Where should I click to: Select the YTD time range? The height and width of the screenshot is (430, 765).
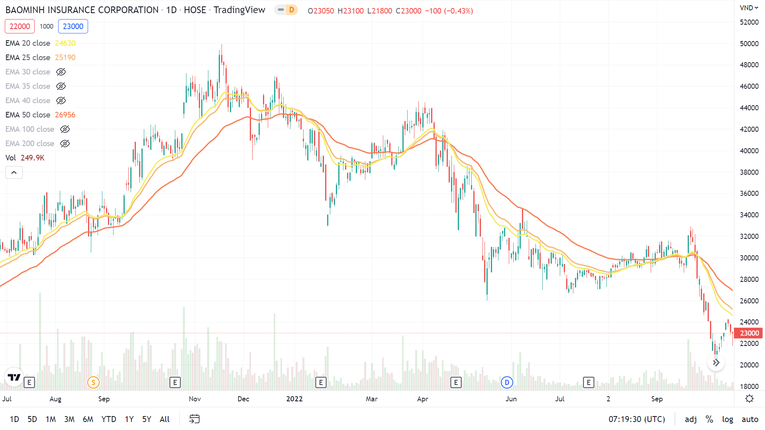(108, 419)
